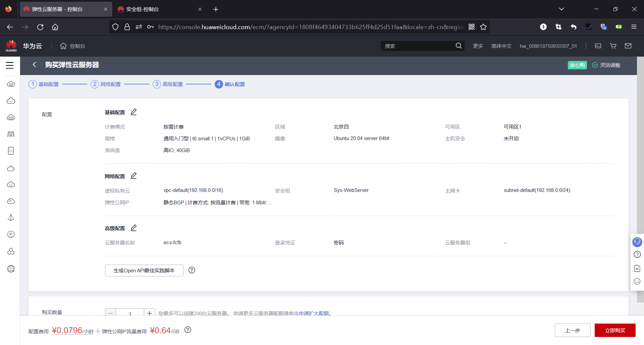Go to step 2 网络配置

coord(106,84)
